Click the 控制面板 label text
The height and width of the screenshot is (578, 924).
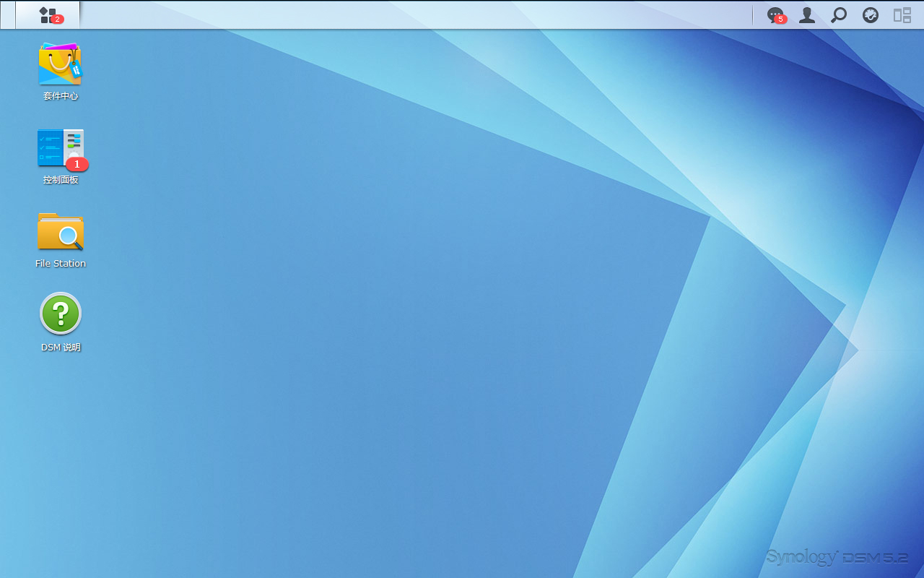tap(61, 180)
